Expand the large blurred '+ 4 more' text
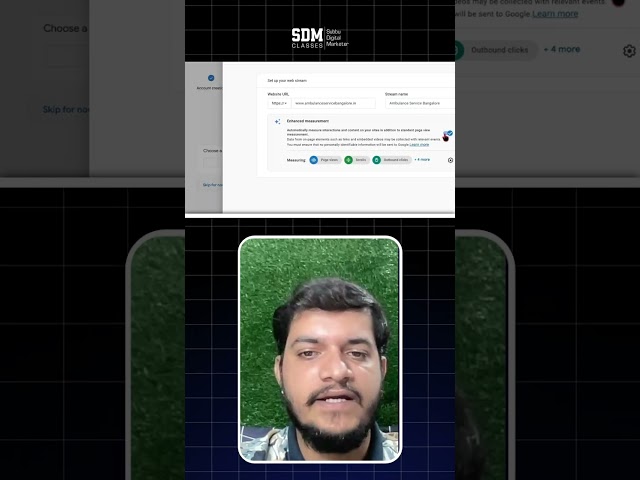This screenshot has height=480, width=640. tap(562, 49)
